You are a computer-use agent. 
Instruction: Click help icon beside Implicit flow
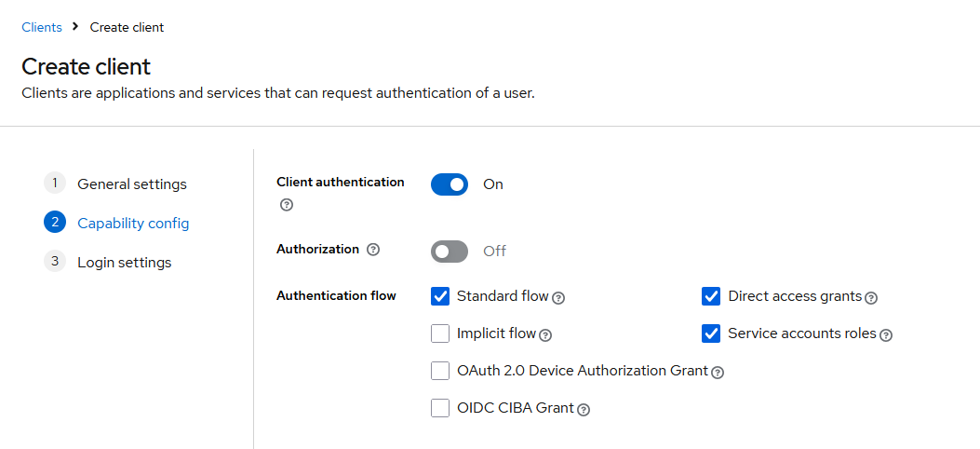(x=545, y=335)
